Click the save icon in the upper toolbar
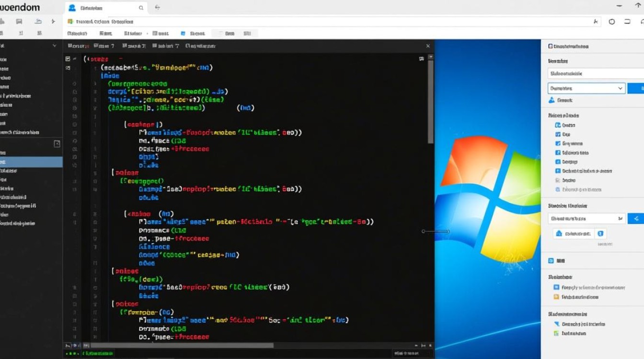The width and height of the screenshot is (644, 359). (19, 21)
